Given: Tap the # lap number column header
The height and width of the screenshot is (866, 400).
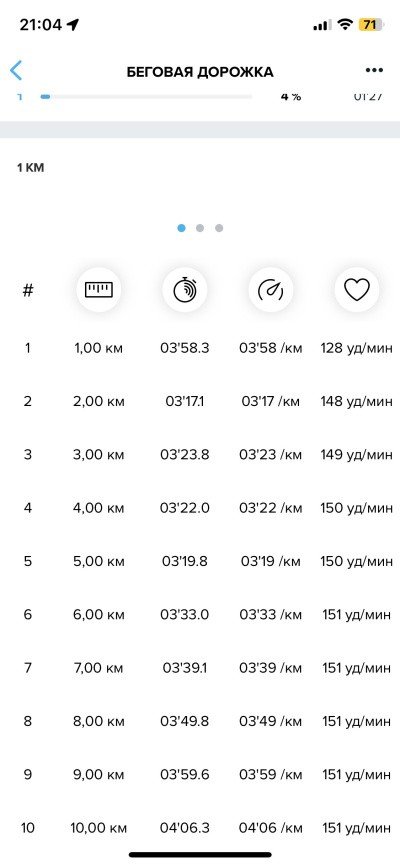Looking at the screenshot, I should 28,290.
